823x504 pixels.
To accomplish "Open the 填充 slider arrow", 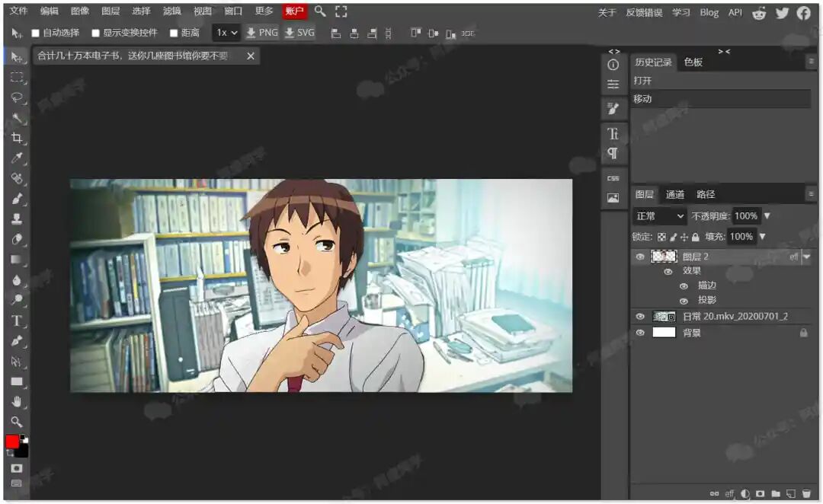I will [762, 237].
